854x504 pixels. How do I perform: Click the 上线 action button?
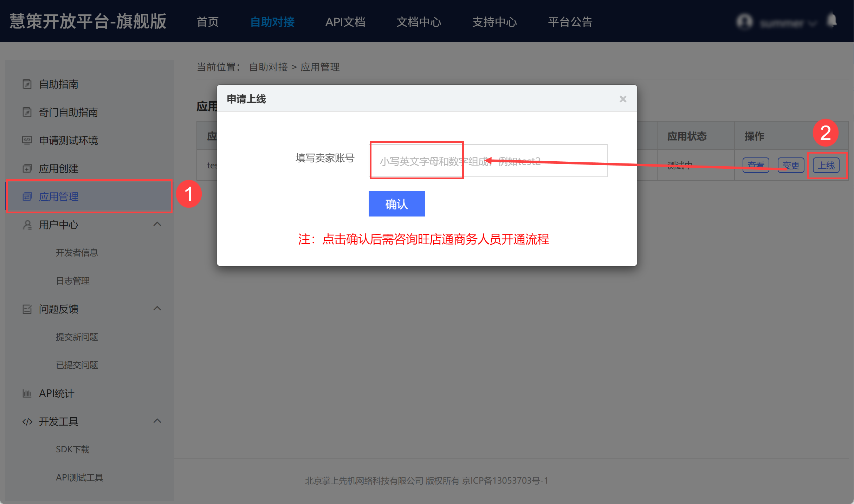[826, 165]
